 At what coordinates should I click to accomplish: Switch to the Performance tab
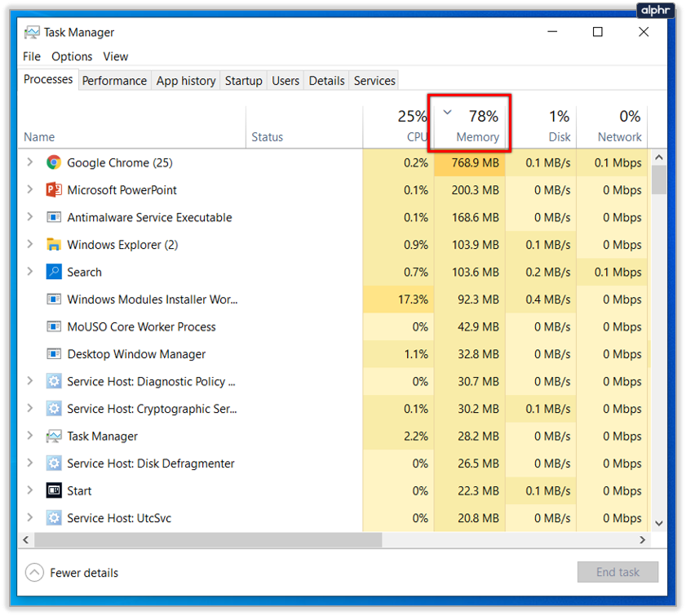(114, 81)
